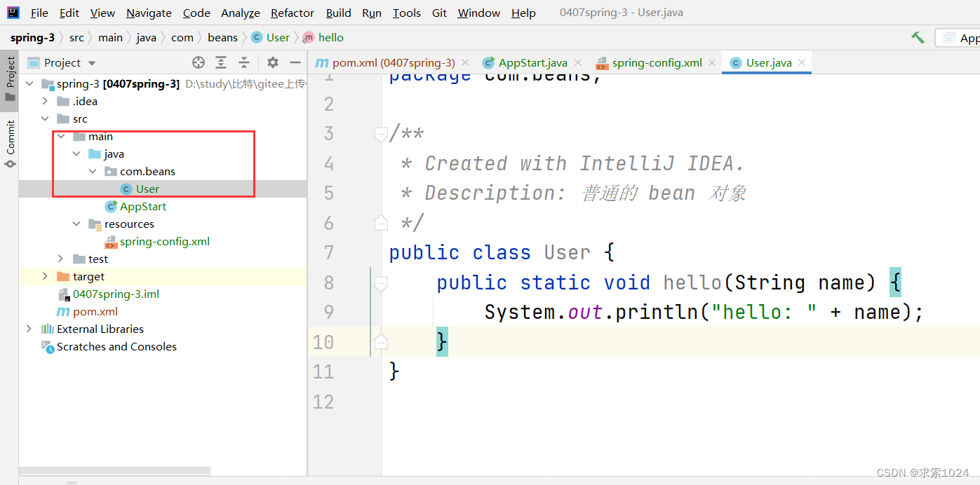Click Scratches and Consoles icon

coord(48,346)
